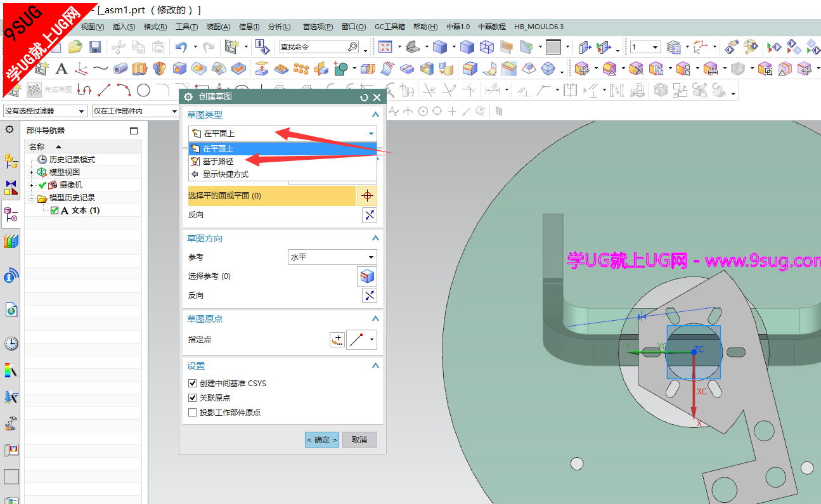Click the Fit view icon
Viewport: 821px width, 504px height.
click(x=385, y=46)
